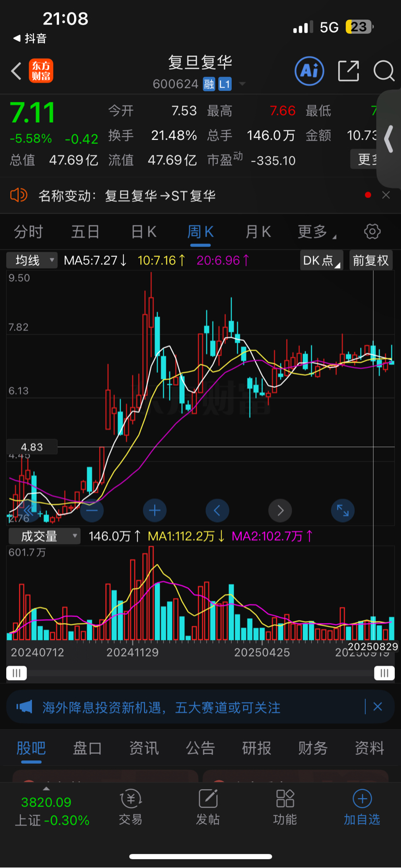Image resolution: width=401 pixels, height=868 pixels.
Task: Tap the chart zoom in plus button
Action: (155, 510)
